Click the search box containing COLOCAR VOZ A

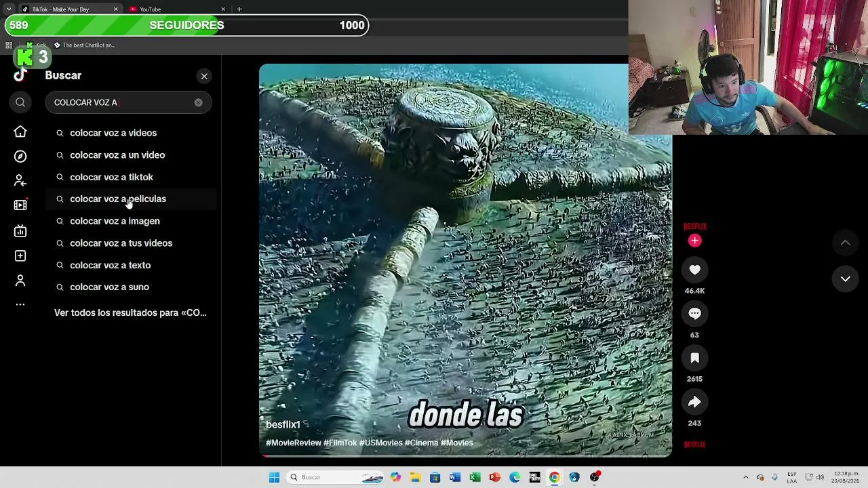click(x=128, y=102)
